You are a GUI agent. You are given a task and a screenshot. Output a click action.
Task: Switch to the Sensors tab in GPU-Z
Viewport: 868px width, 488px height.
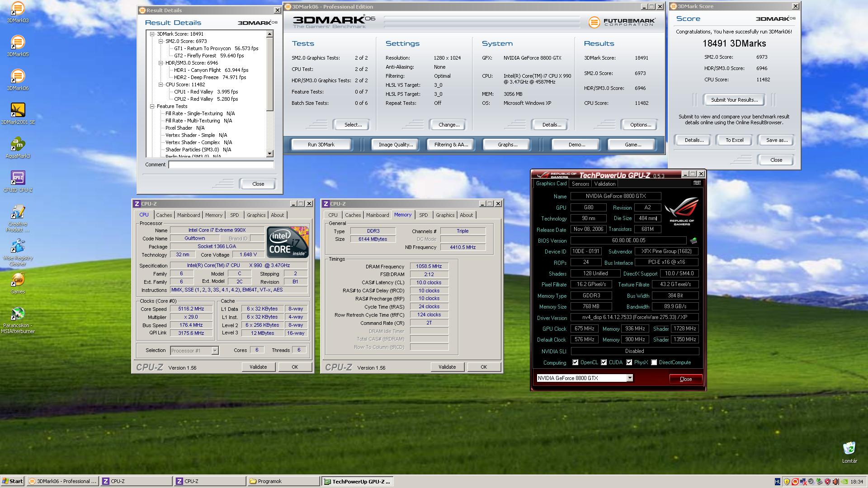click(580, 184)
